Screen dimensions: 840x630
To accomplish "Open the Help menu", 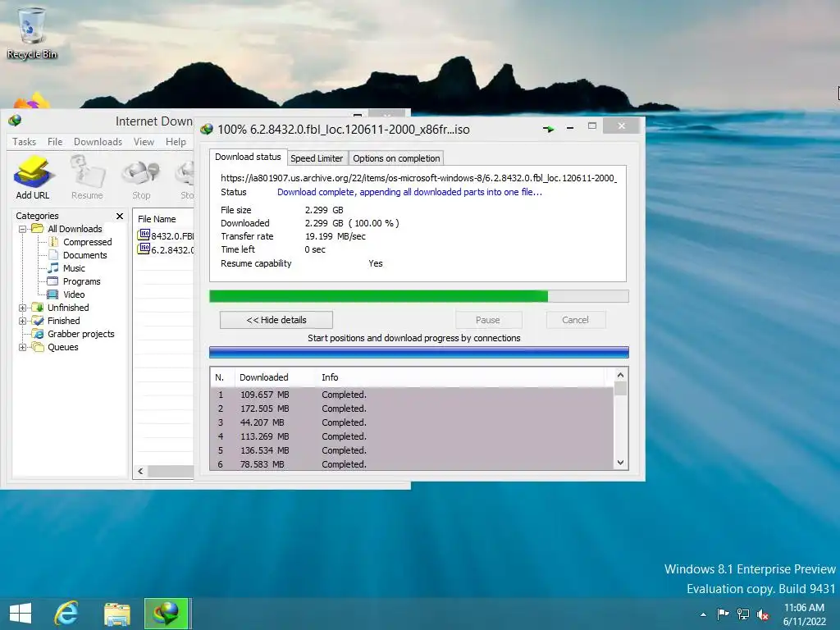I will [176, 141].
